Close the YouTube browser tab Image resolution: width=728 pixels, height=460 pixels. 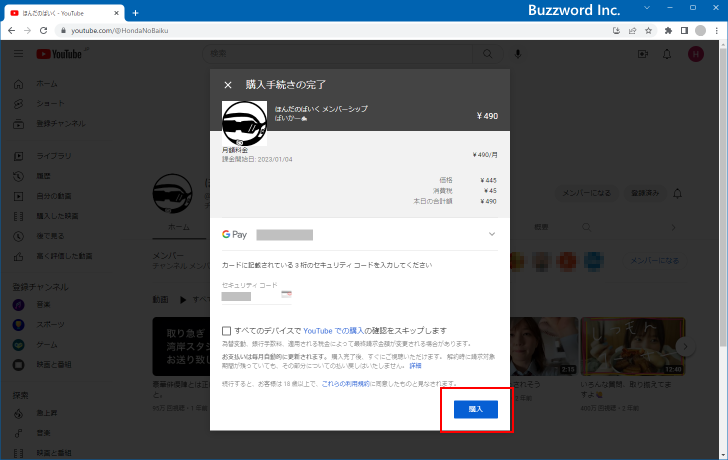(x=116, y=13)
